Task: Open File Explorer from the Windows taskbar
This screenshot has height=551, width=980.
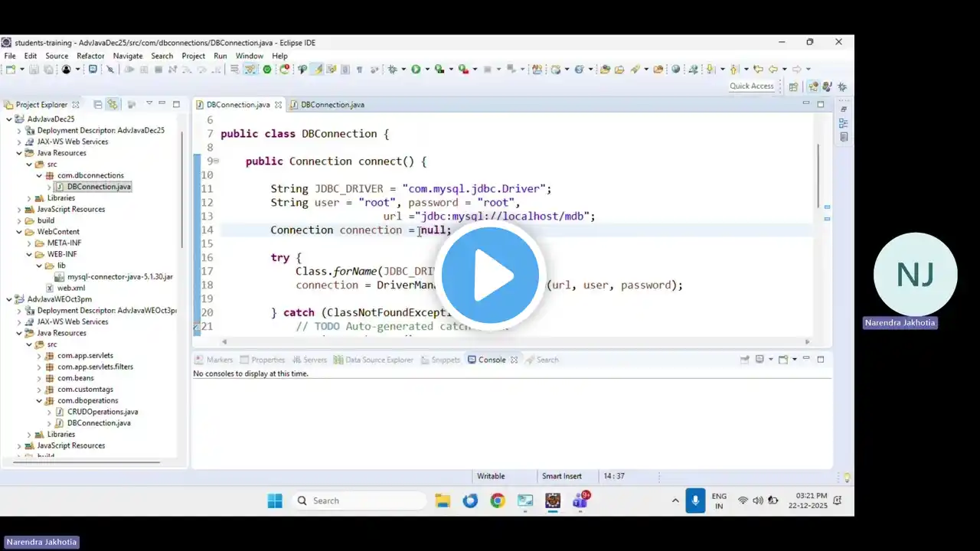Action: [443, 500]
